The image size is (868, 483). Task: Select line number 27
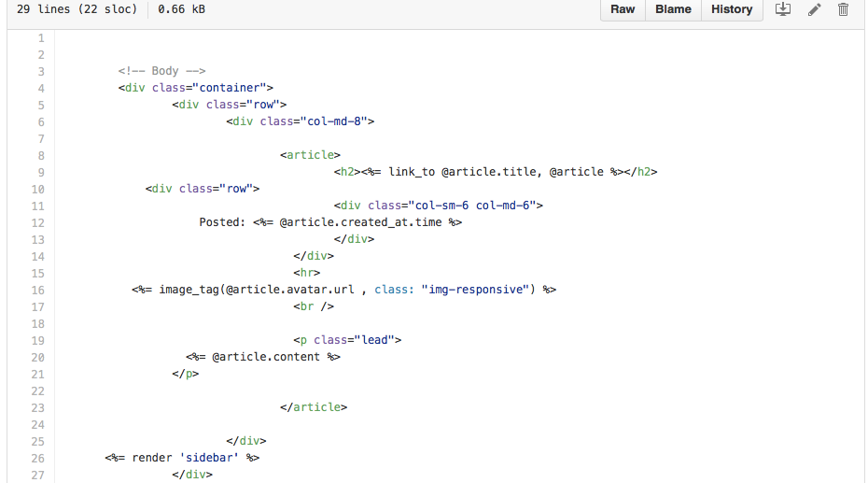(x=37, y=476)
